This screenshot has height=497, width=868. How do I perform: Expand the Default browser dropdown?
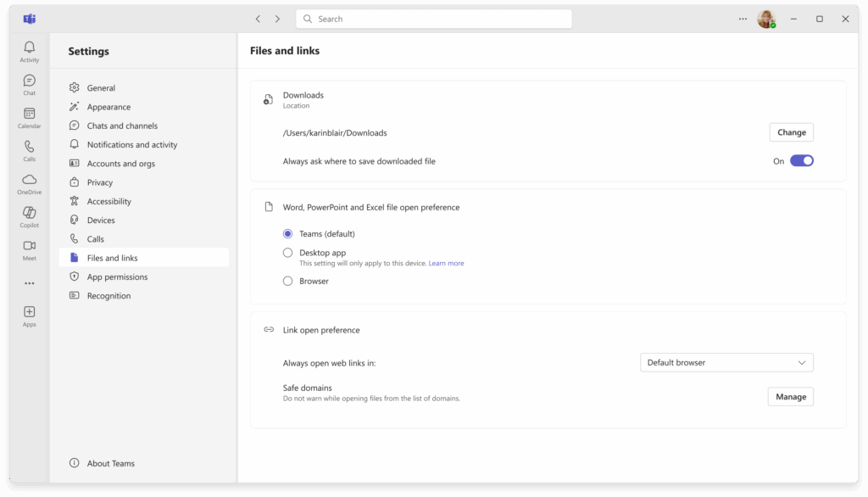(x=726, y=362)
